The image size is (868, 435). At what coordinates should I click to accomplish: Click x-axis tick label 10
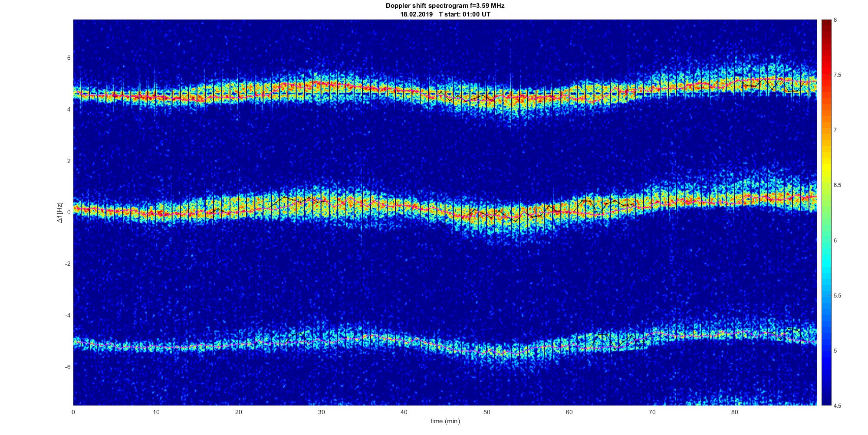[x=156, y=412]
